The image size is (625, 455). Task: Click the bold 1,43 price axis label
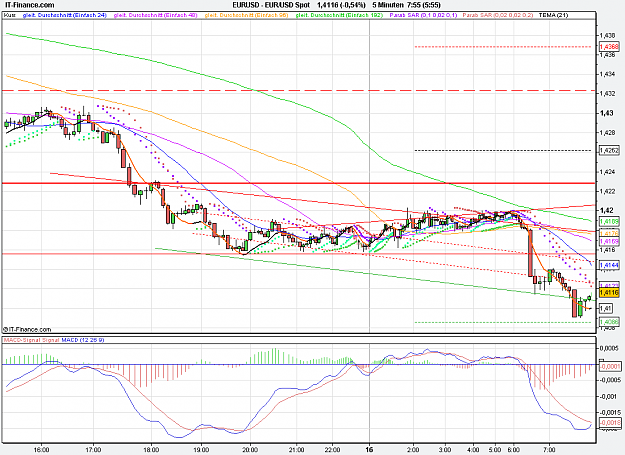click(607, 113)
